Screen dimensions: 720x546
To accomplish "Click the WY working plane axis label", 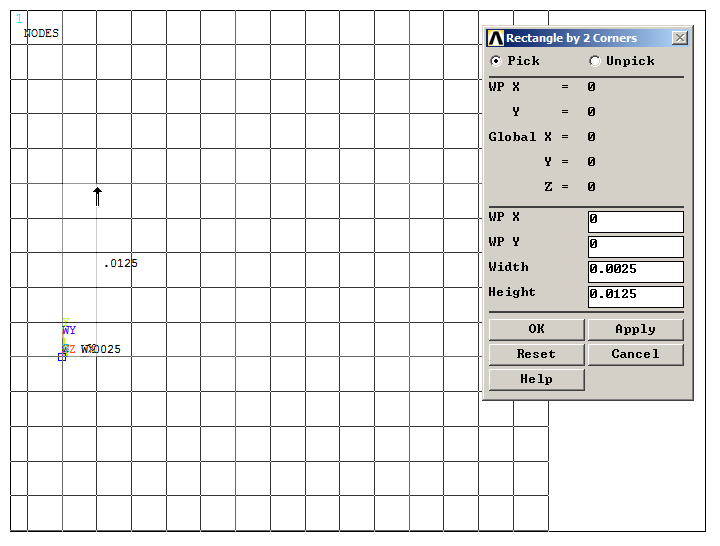I will 69,330.
